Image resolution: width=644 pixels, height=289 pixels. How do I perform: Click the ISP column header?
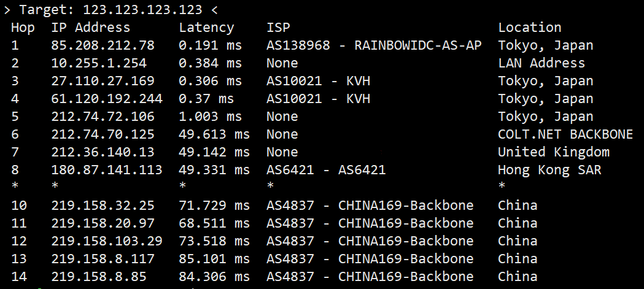[278, 28]
